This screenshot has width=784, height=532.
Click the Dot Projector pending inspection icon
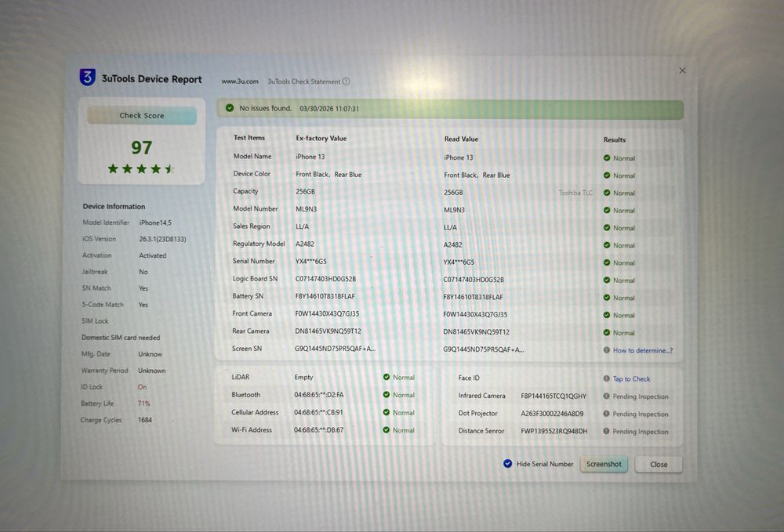tap(607, 414)
